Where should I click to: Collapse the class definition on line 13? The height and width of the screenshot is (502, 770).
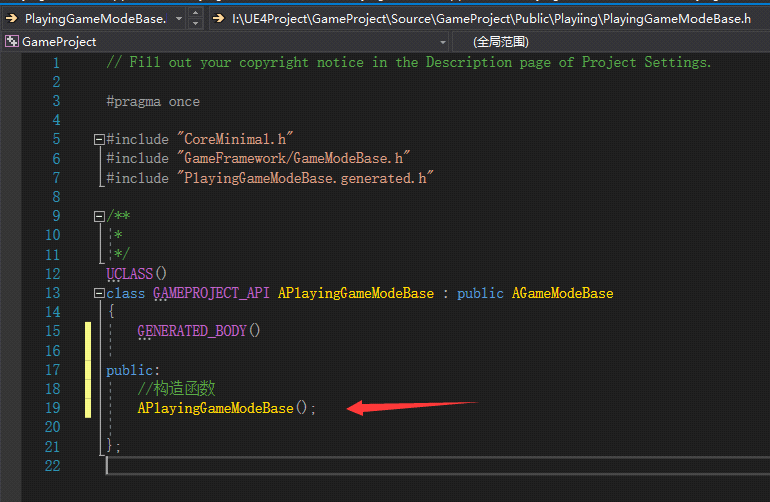click(99, 293)
